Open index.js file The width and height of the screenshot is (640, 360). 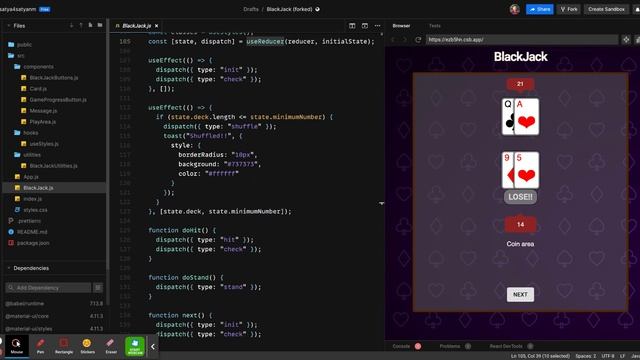pyautogui.click(x=32, y=199)
